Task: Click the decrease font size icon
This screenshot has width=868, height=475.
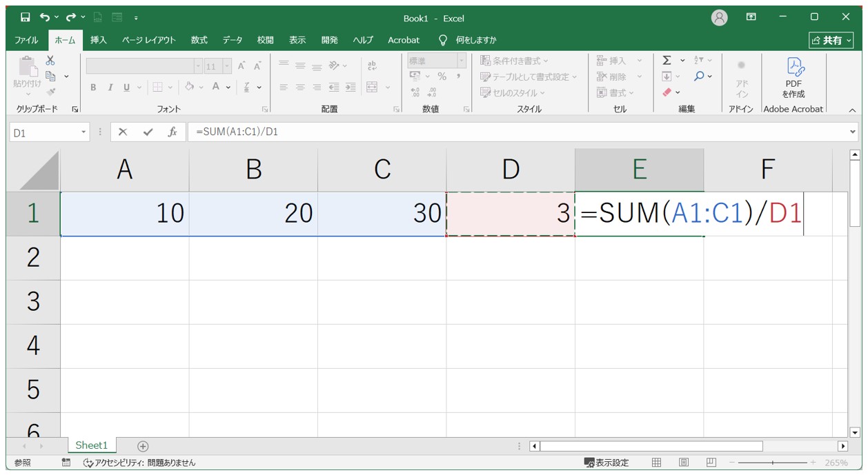Action: click(x=257, y=66)
